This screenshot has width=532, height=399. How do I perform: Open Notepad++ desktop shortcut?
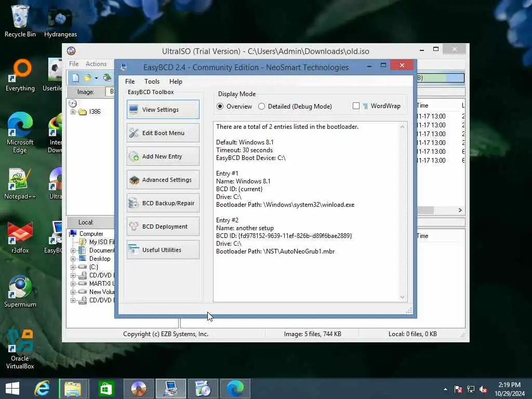(x=20, y=183)
